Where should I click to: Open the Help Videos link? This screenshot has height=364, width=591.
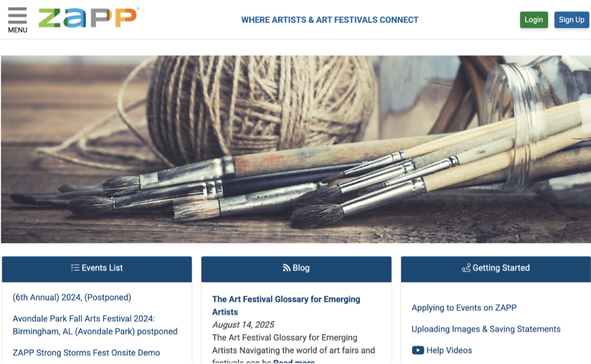tap(448, 350)
